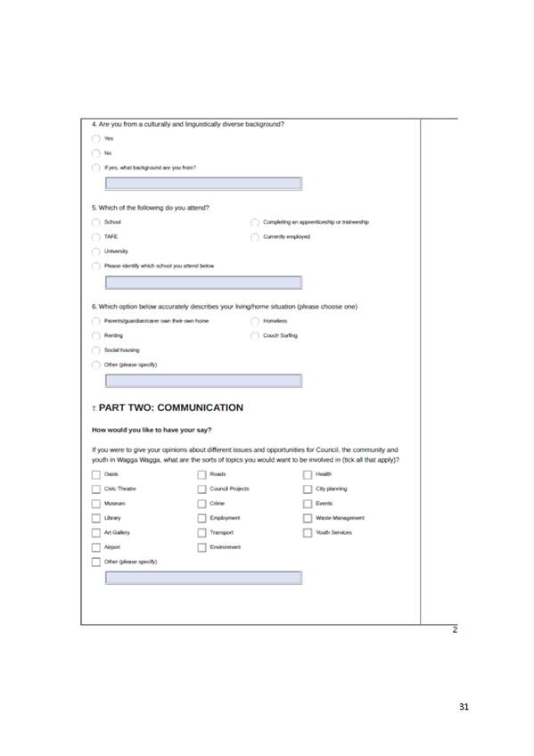Choose the School radio option
Viewport: 534px width, 756px height.
coord(96,222)
